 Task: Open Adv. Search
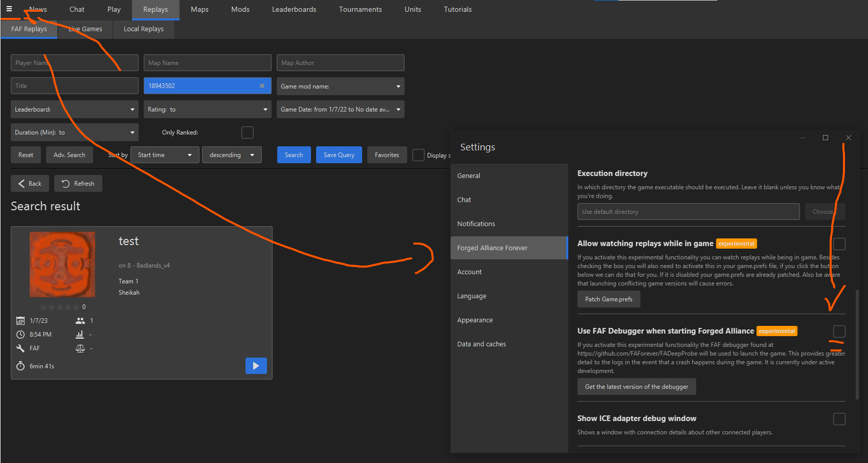(x=70, y=155)
